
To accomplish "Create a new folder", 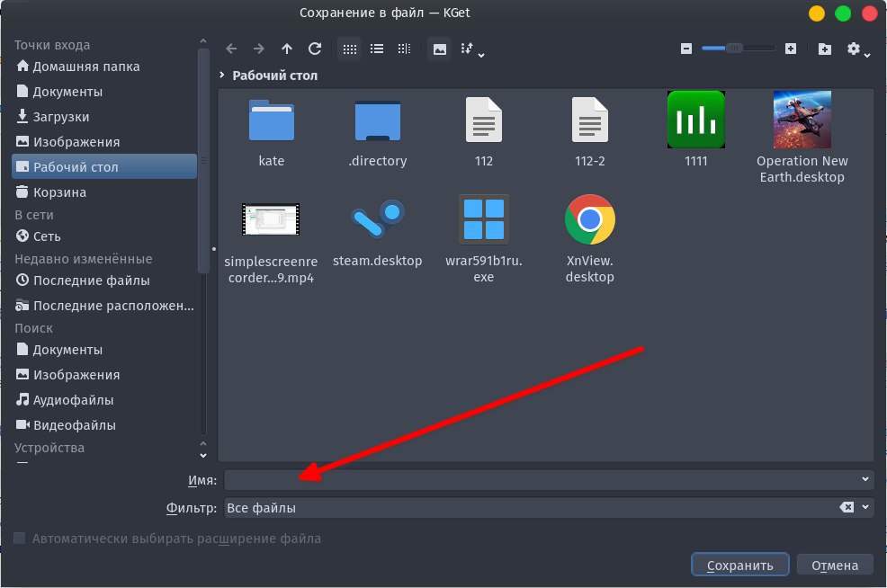I will [825, 49].
